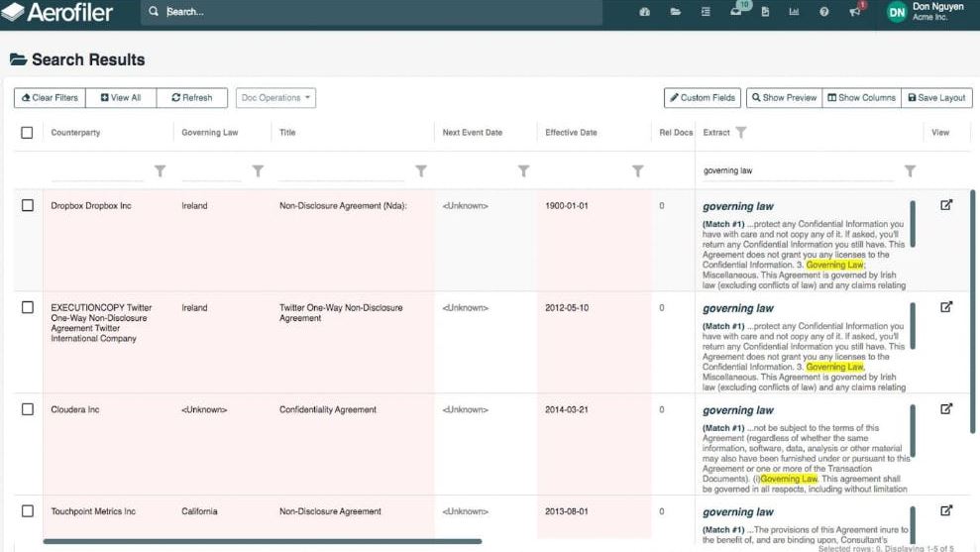The width and height of the screenshot is (980, 552).
Task: Open the announcements megaphone icon
Action: [854, 12]
